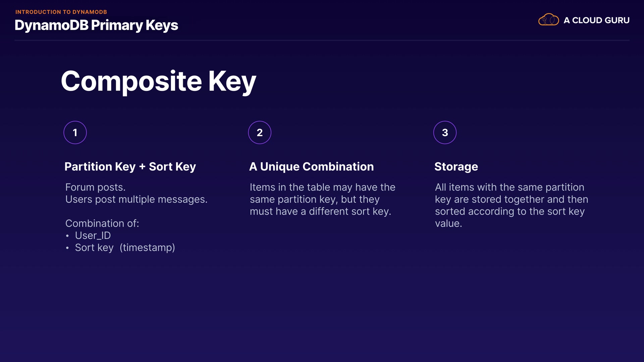
Task: Click the 'Partition Key + Sort Key' heading
Action: pyautogui.click(x=130, y=167)
